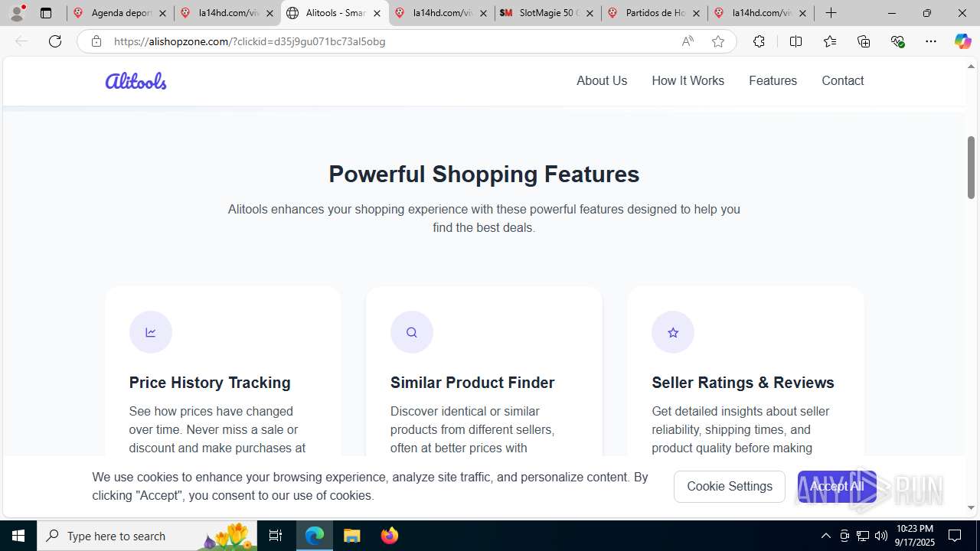Launch Firefox from taskbar
Viewport: 980px width, 551px height.
(x=390, y=536)
